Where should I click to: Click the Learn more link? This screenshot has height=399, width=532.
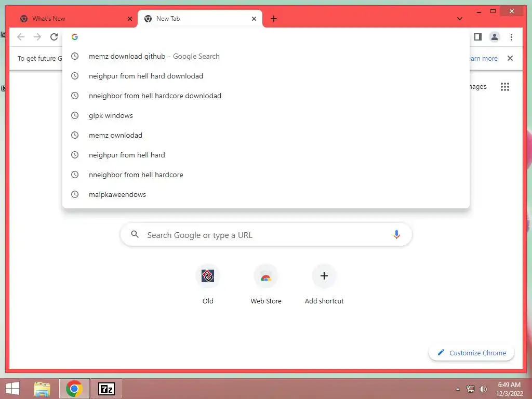[483, 58]
